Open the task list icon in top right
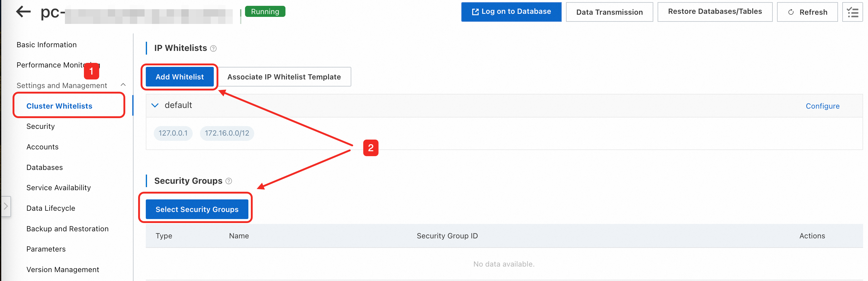This screenshot has width=868, height=281. click(x=852, y=12)
